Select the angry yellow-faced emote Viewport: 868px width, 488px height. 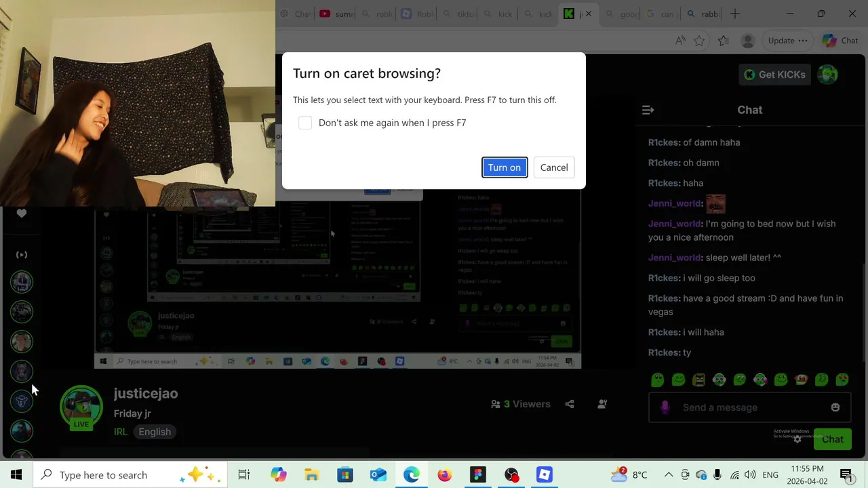pyautogui.click(x=698, y=380)
